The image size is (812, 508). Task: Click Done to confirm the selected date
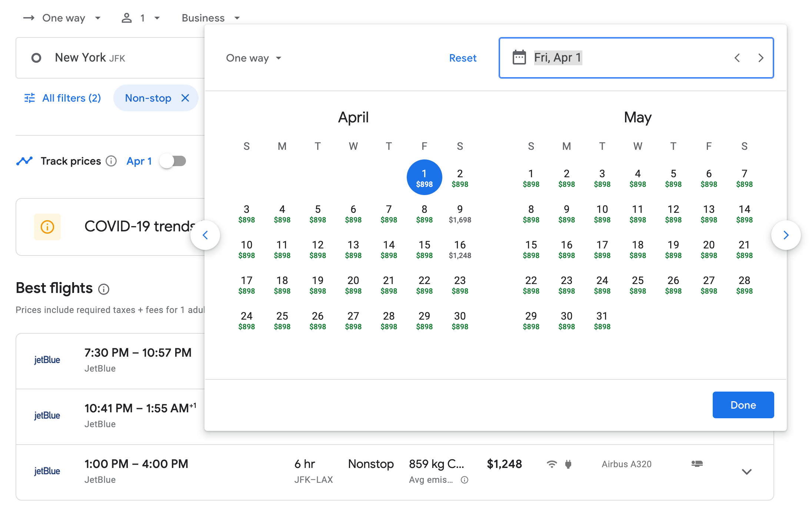(743, 405)
